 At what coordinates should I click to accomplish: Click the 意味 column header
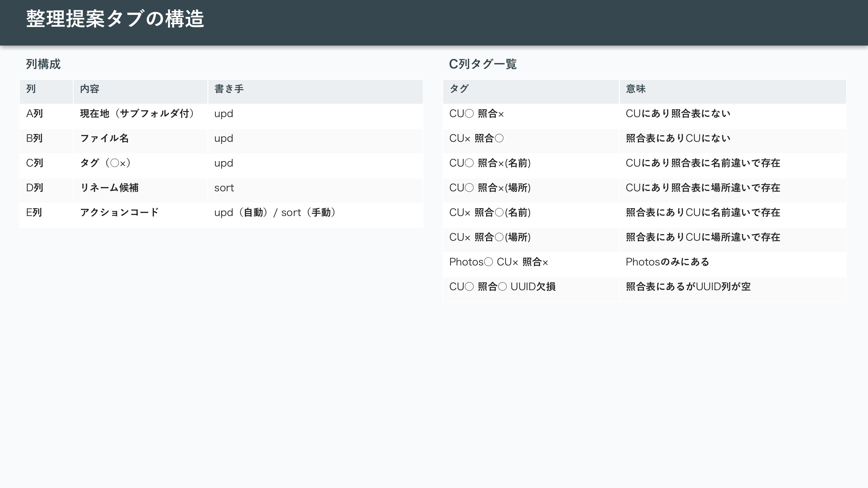(636, 89)
